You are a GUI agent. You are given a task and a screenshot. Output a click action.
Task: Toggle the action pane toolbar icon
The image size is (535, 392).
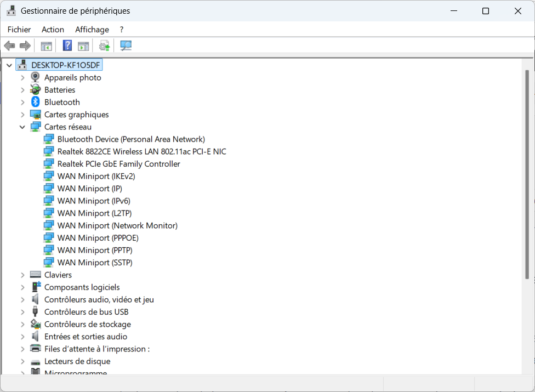tap(83, 46)
